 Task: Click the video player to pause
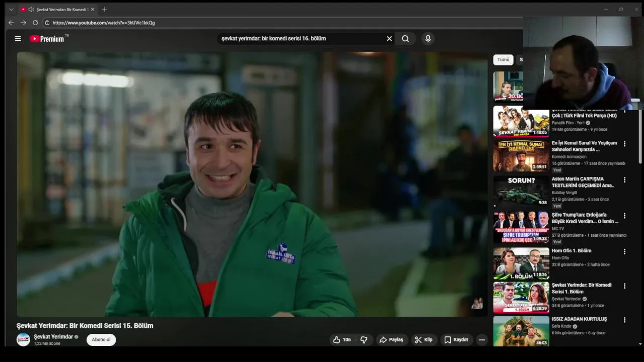click(253, 184)
